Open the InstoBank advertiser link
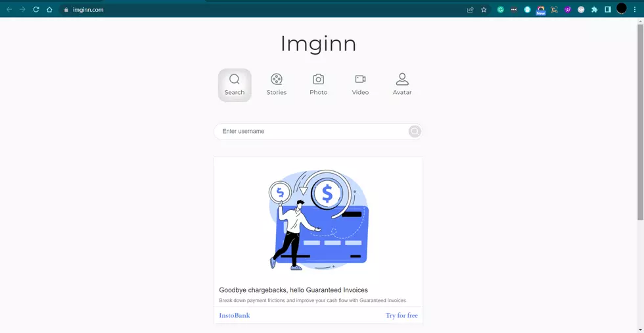The image size is (644, 333). click(x=235, y=316)
